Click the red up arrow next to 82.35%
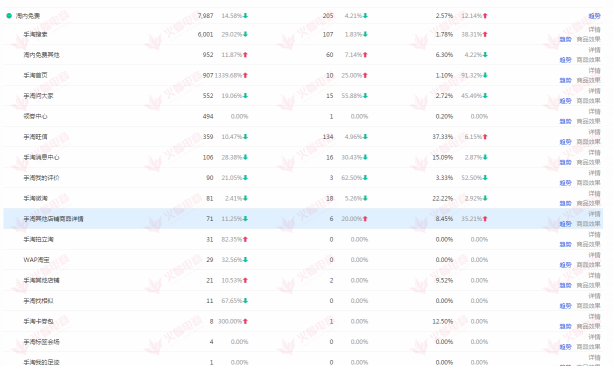Image resolution: width=613 pixels, height=366 pixels. (x=246, y=239)
